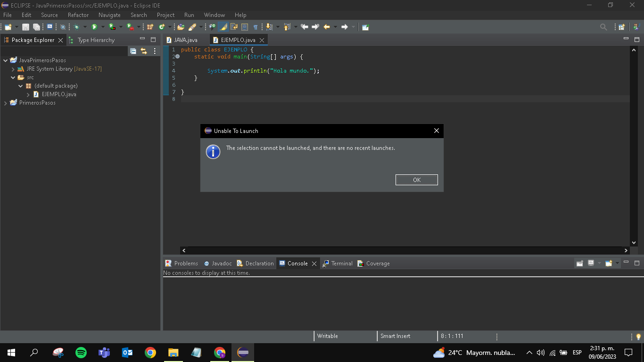
Task: Switch to the JAVA.java editor tab
Action: point(185,40)
